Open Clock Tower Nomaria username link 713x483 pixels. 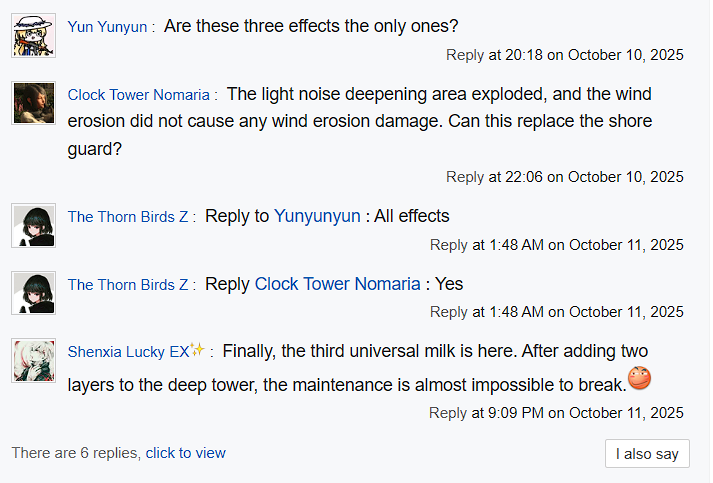point(138,95)
